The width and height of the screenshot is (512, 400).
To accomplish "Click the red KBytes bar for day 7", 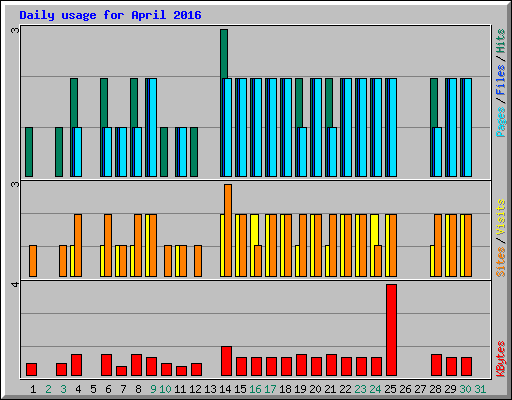I will click(x=121, y=371).
